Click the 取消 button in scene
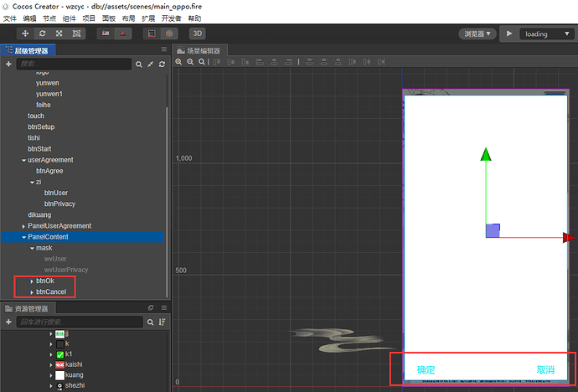This screenshot has width=578, height=392. [x=545, y=369]
